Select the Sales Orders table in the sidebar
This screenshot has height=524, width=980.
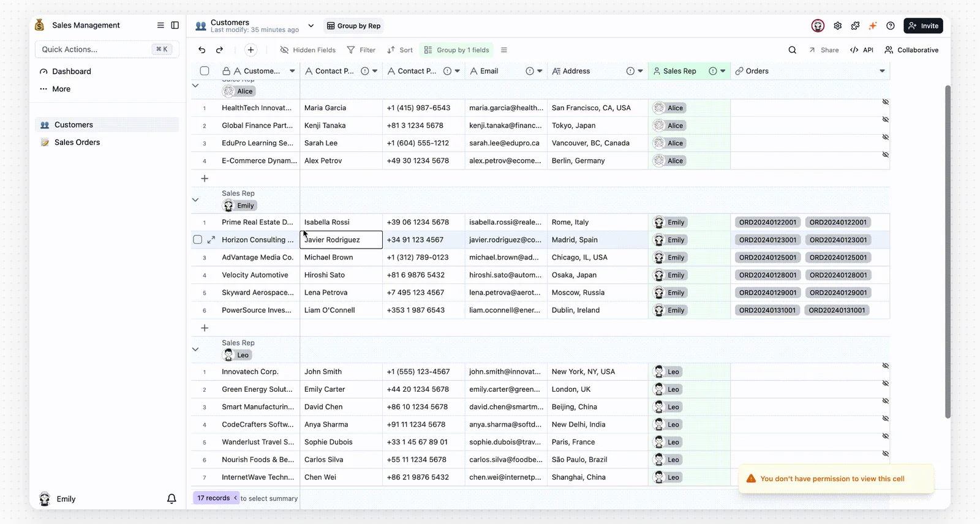107,143
